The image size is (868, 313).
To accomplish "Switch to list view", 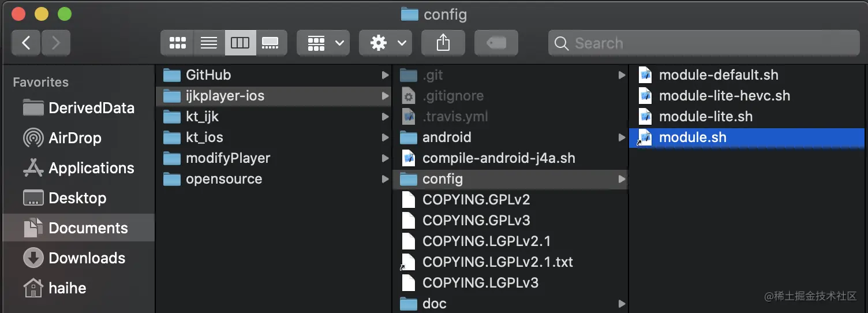I will (x=209, y=43).
